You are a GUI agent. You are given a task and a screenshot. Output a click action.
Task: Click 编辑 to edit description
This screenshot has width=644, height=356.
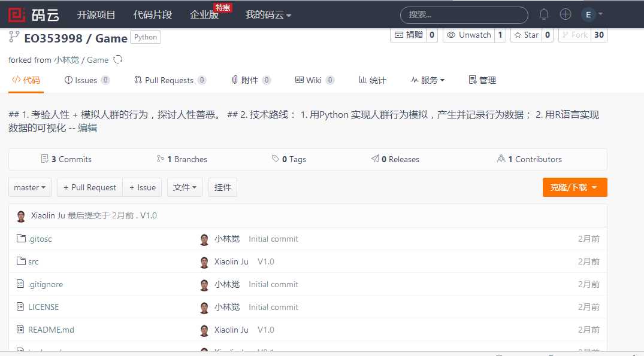pyautogui.click(x=87, y=127)
